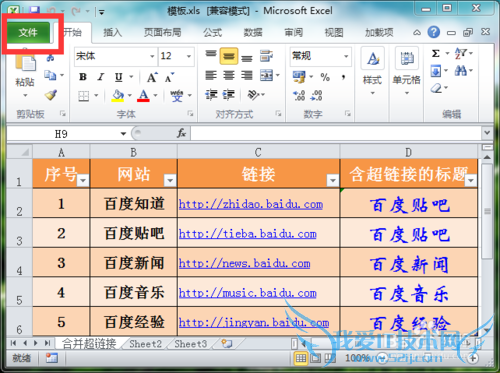Viewport: 500px width, 373px height.
Task: Select the format painter brush
Action: [x=51, y=95]
